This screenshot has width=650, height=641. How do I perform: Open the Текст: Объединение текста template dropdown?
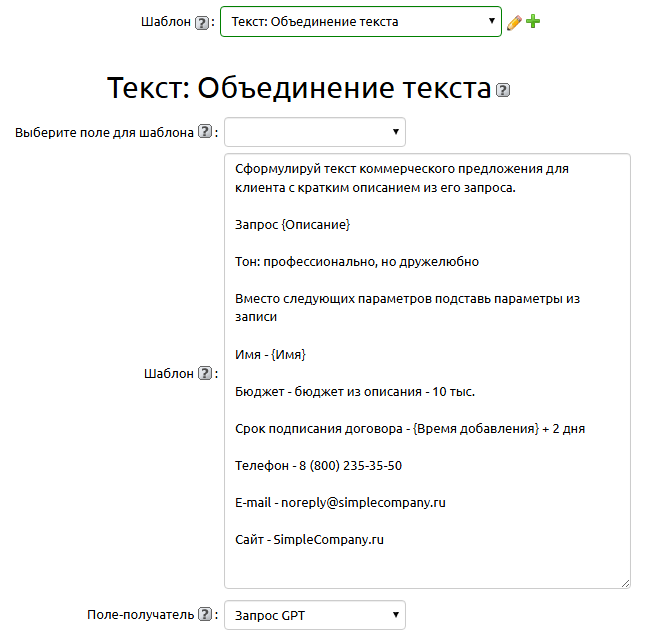coord(361,22)
